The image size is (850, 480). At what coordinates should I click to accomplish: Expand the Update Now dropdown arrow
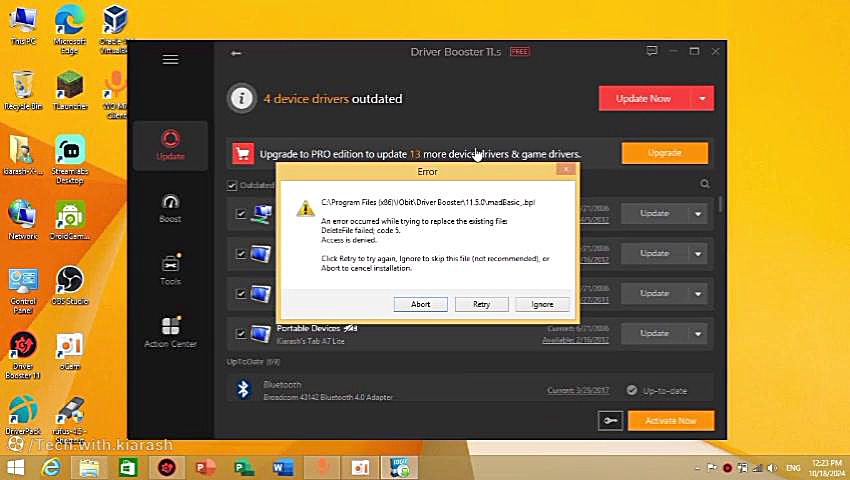pos(702,99)
